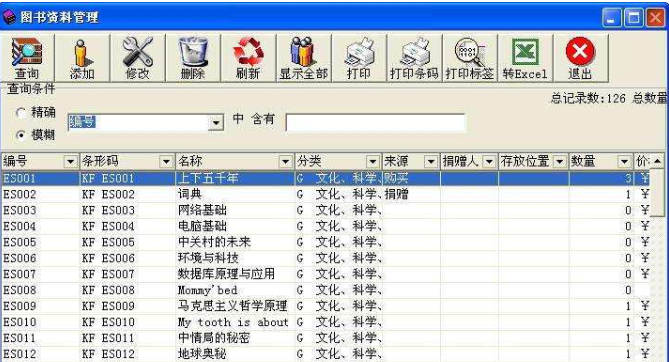
Task: Click the 词典 name cell
Action: click(235, 194)
